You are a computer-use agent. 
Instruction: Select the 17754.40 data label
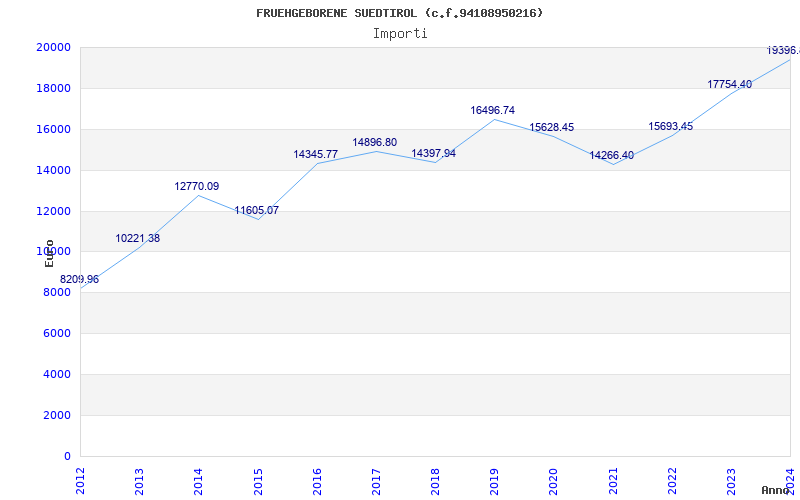pyautogui.click(x=730, y=84)
